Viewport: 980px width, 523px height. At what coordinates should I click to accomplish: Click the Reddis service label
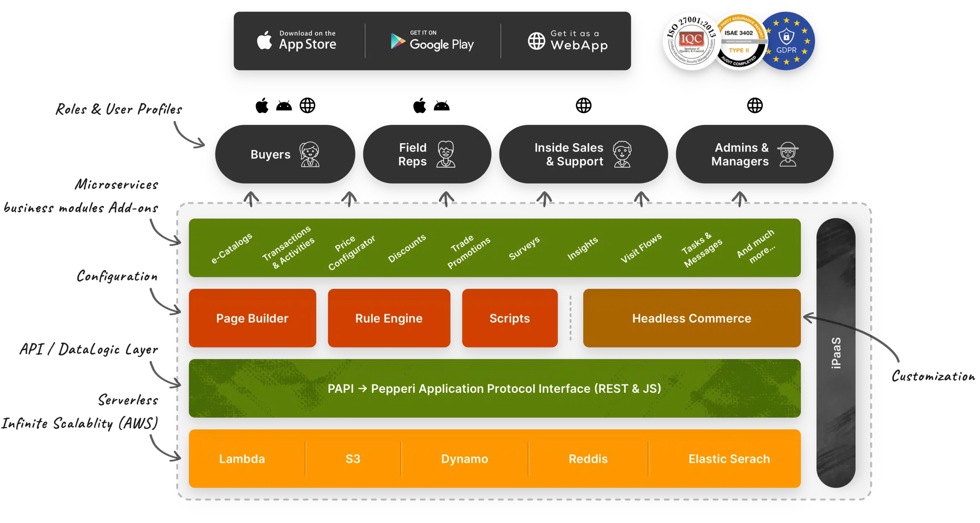[x=588, y=458]
